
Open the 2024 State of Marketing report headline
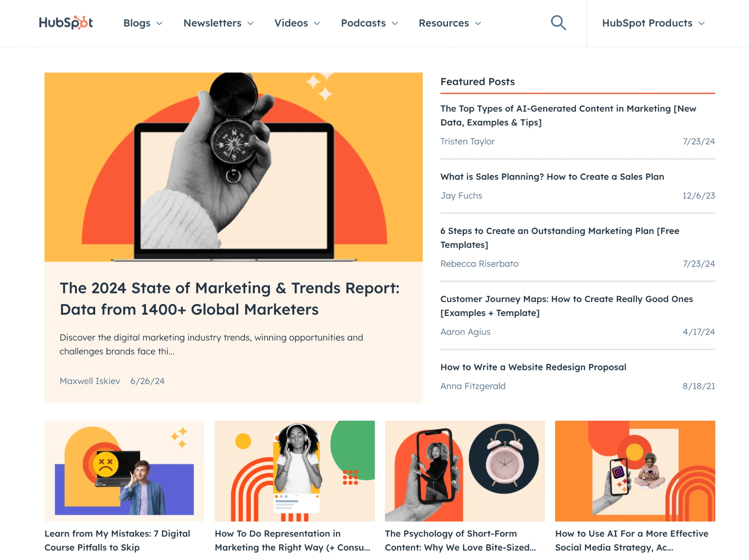click(x=229, y=299)
